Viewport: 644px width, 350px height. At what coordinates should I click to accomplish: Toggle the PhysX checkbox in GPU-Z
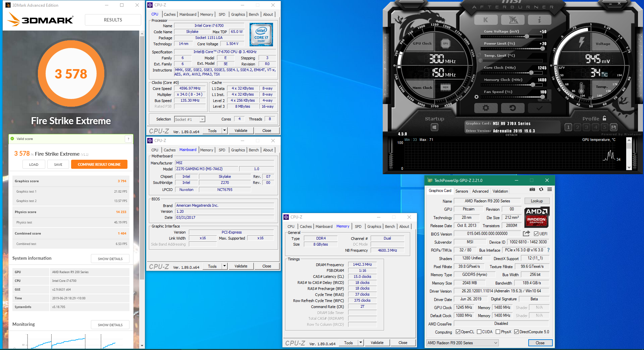(498, 332)
